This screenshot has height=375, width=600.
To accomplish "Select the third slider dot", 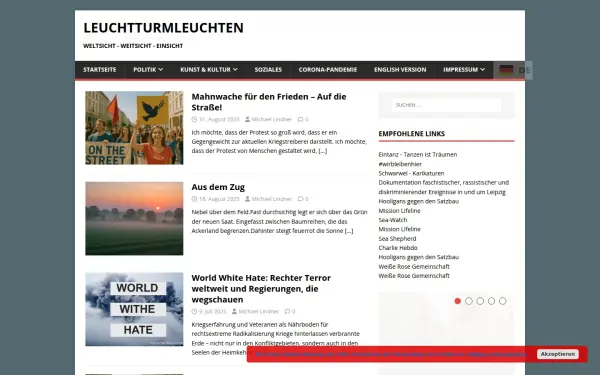I will [x=480, y=301].
